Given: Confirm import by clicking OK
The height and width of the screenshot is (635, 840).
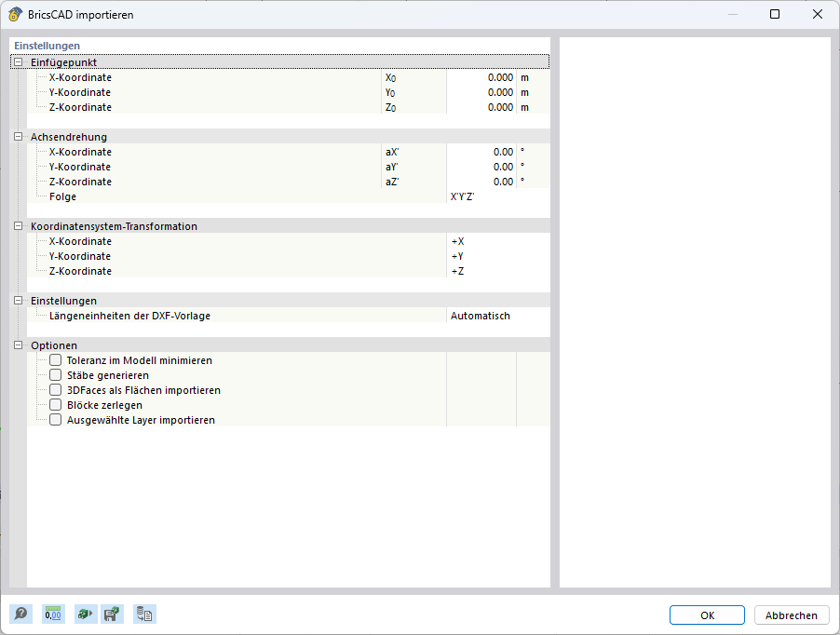Looking at the screenshot, I should (706, 615).
